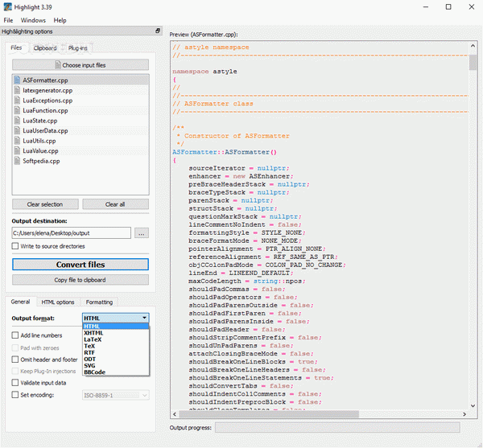The width and height of the screenshot is (483, 448).
Task: Click the Convert files button
Action: pyautogui.click(x=80, y=265)
